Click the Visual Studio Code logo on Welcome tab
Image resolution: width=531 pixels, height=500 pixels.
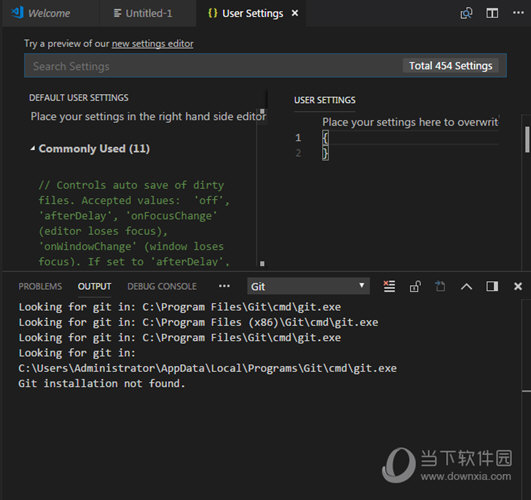tap(17, 13)
